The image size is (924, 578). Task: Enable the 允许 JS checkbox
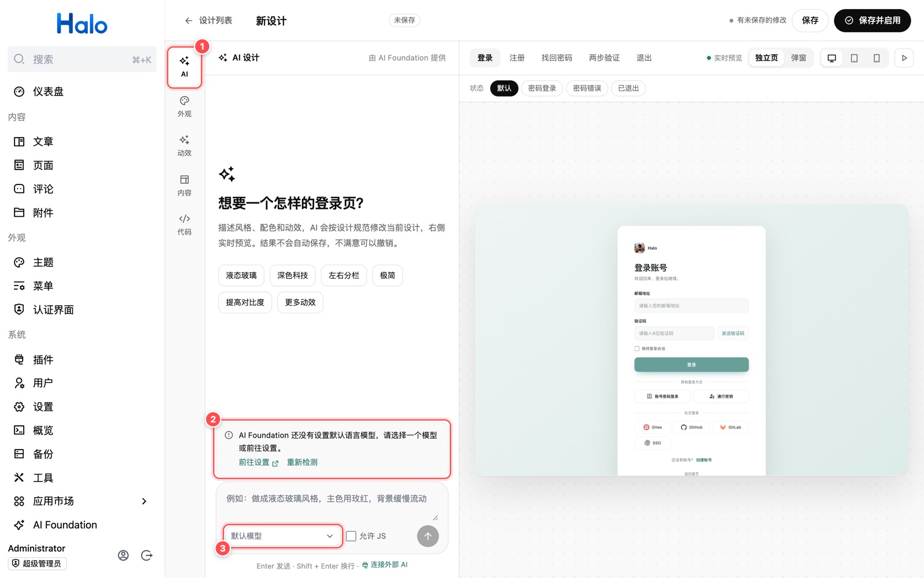351,536
